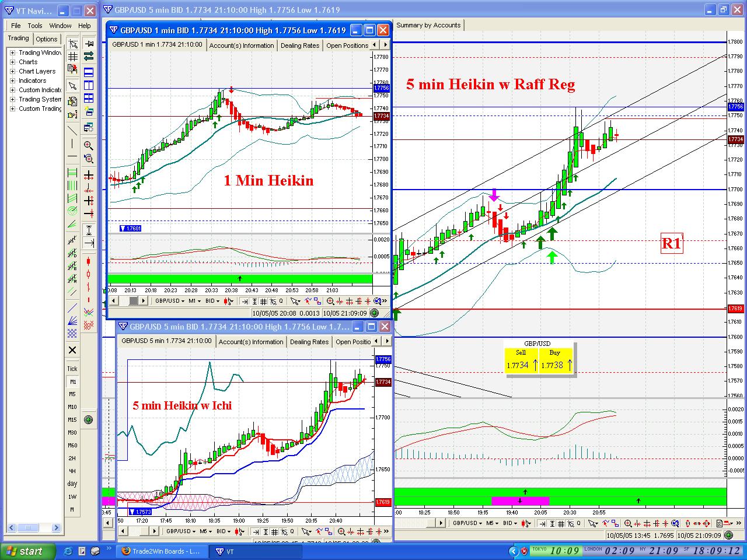Select the day timeframe button
747x560 pixels.
(x=72, y=484)
